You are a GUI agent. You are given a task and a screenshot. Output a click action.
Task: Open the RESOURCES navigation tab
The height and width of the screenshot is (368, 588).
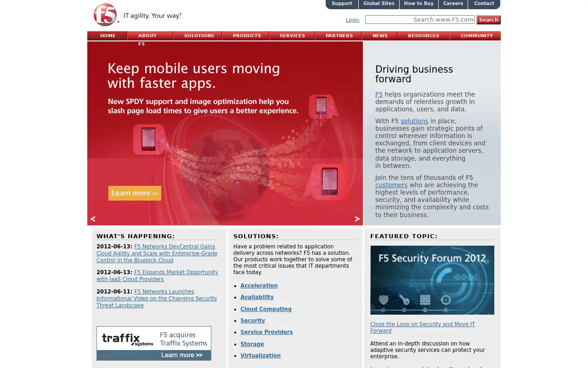[424, 36]
